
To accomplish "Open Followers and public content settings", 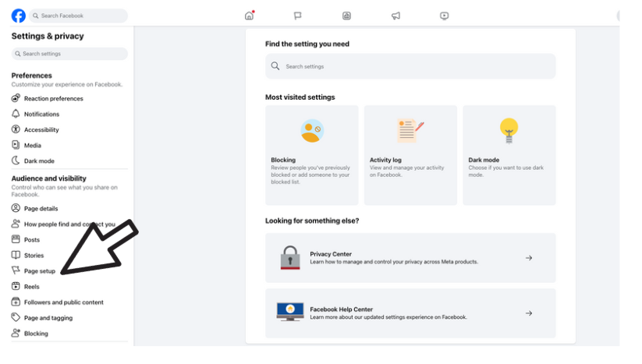I will 58,302.
